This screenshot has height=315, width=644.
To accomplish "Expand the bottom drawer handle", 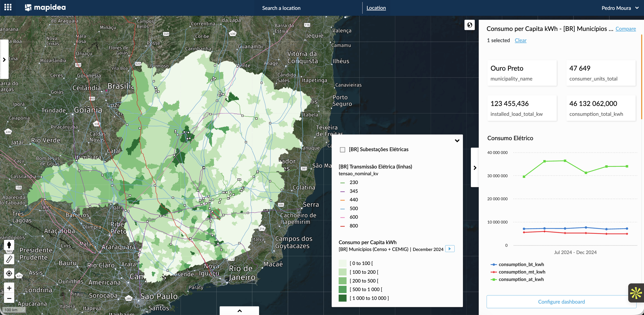I will click(239, 311).
